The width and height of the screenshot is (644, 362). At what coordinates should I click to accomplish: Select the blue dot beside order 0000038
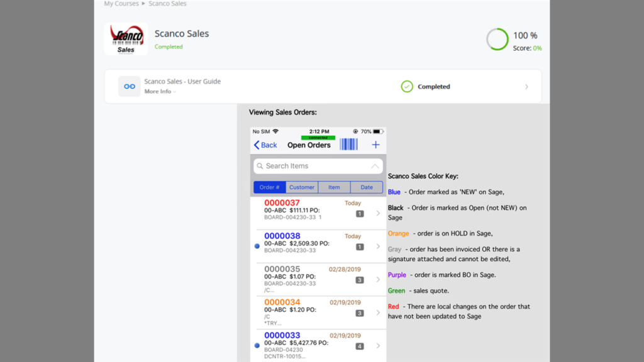[257, 246]
